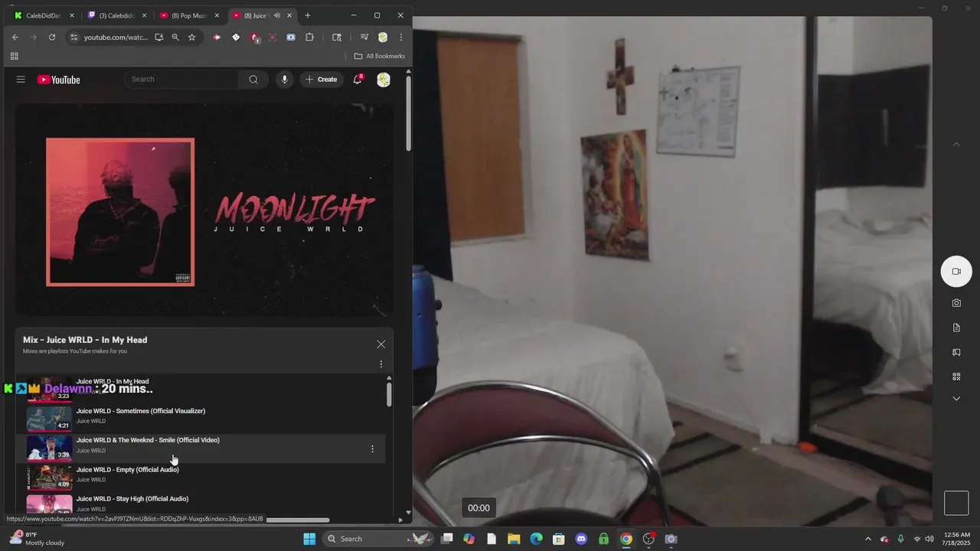The width and height of the screenshot is (980, 551).
Task: Click the YouTube page vertical scrollbar
Action: coord(408,113)
